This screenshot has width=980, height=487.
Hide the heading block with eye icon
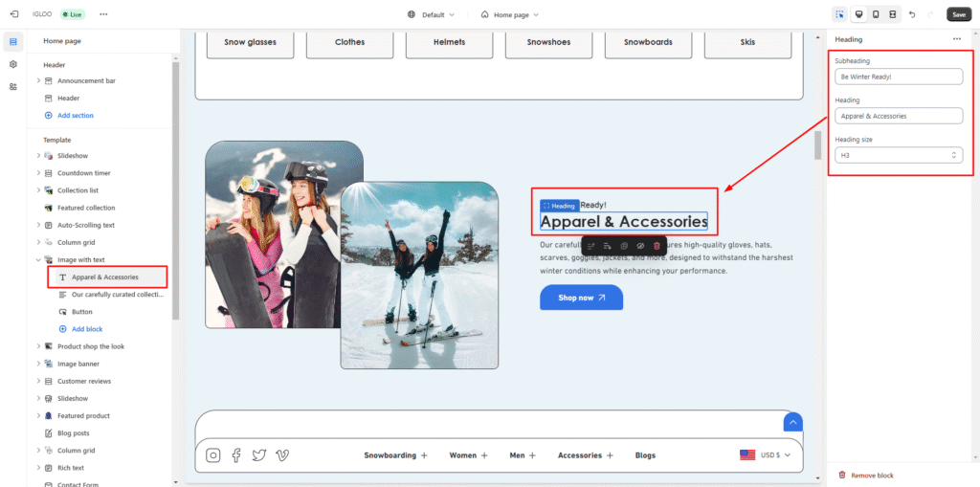640,246
